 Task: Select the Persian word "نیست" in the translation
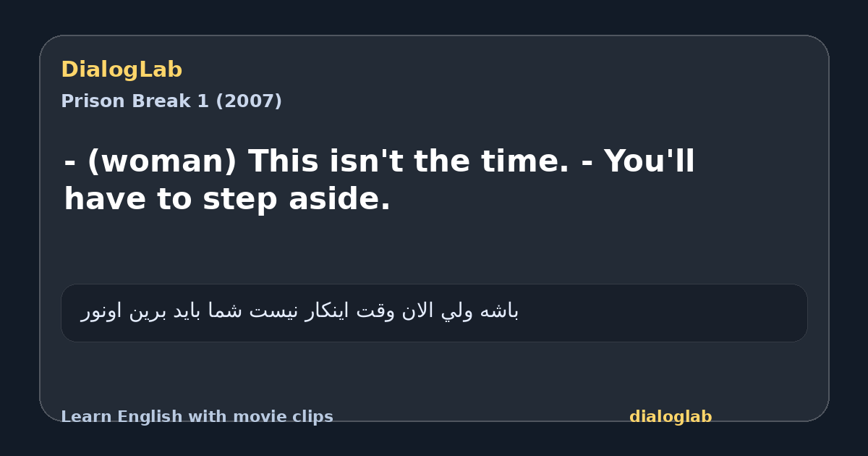click(x=274, y=311)
